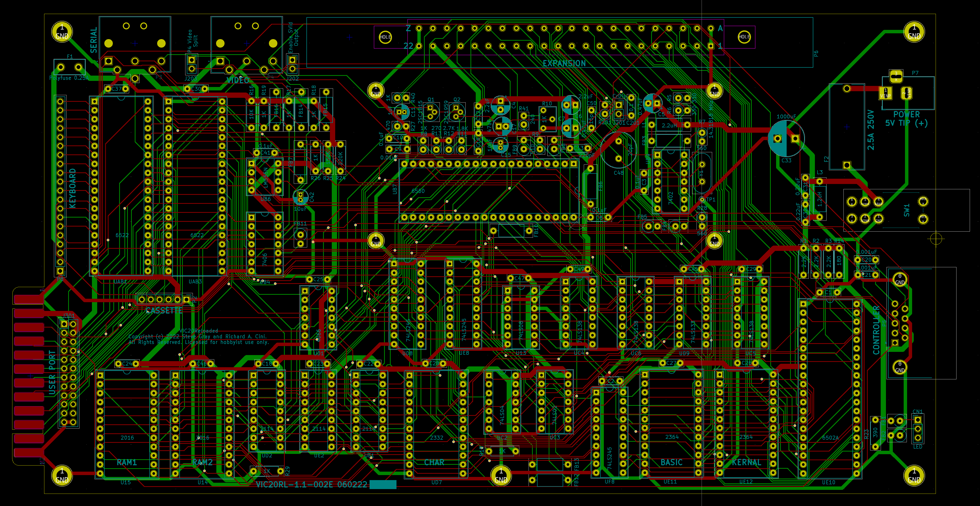This screenshot has height=506, width=980.
Task: Click the bottom-center GND mounting hole
Action: tap(501, 475)
